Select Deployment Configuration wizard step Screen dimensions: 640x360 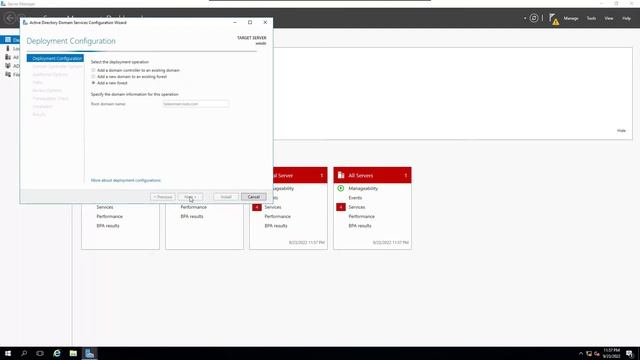coord(55,58)
